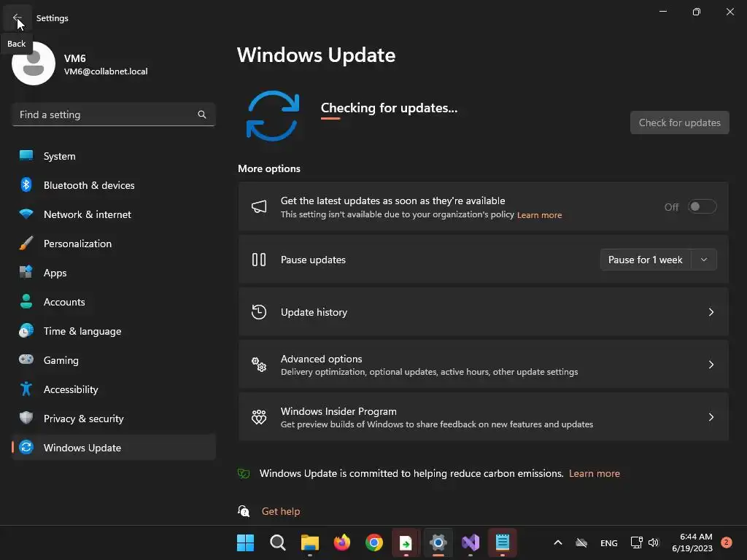Open taskbar Search magnifier
Viewport: 747px width, 560px height.
pyautogui.click(x=277, y=542)
